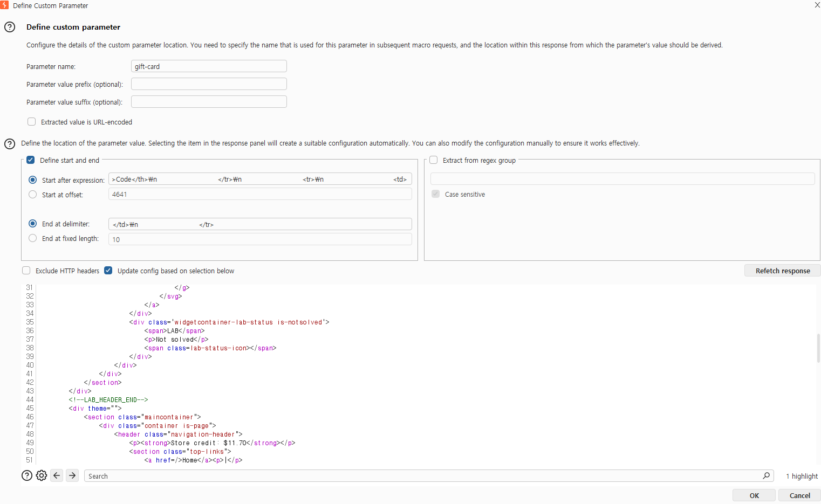The width and height of the screenshot is (821, 504).
Task: Click the help icon left of search bar
Action: click(x=27, y=475)
